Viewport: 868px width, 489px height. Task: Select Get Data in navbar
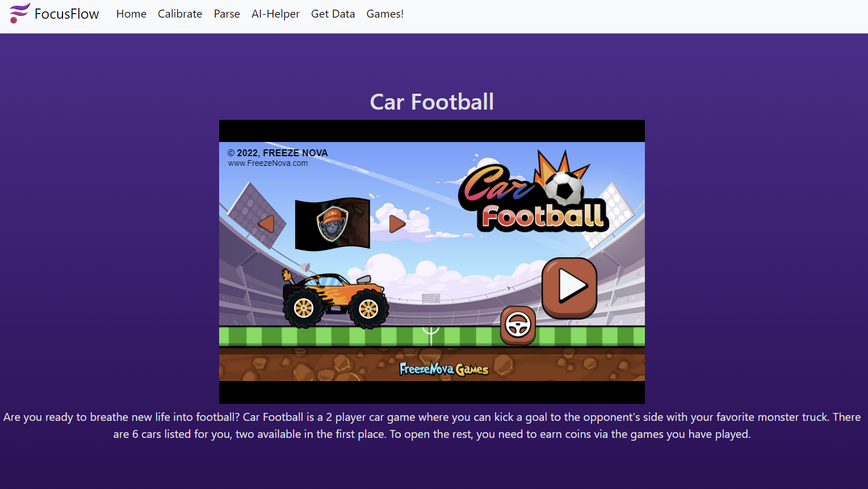(333, 14)
